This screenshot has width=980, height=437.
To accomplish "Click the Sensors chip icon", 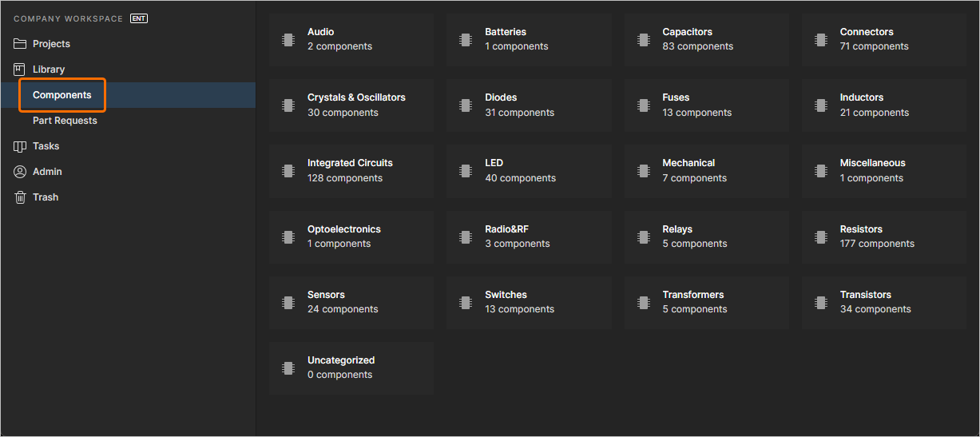I will tap(288, 302).
